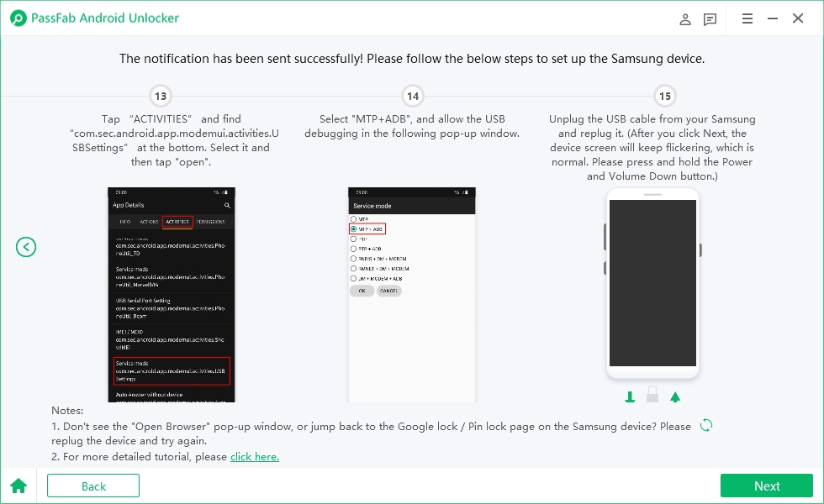Minimize the PassFab window
Viewport: 824px width, 504px height.
tap(772, 18)
